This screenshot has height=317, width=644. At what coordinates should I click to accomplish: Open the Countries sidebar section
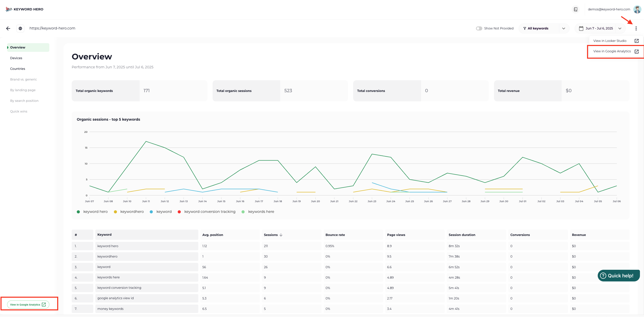point(18,69)
